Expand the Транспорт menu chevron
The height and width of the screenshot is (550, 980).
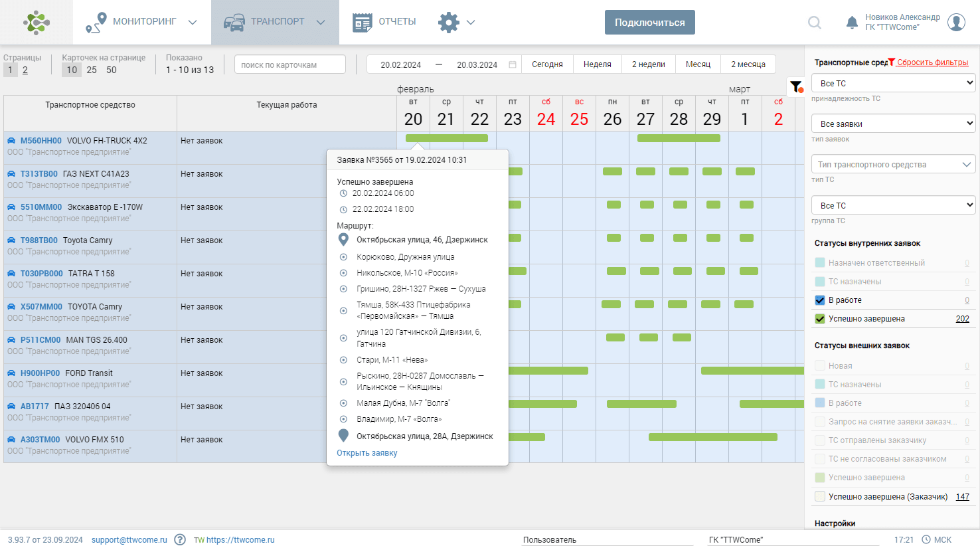[321, 23]
